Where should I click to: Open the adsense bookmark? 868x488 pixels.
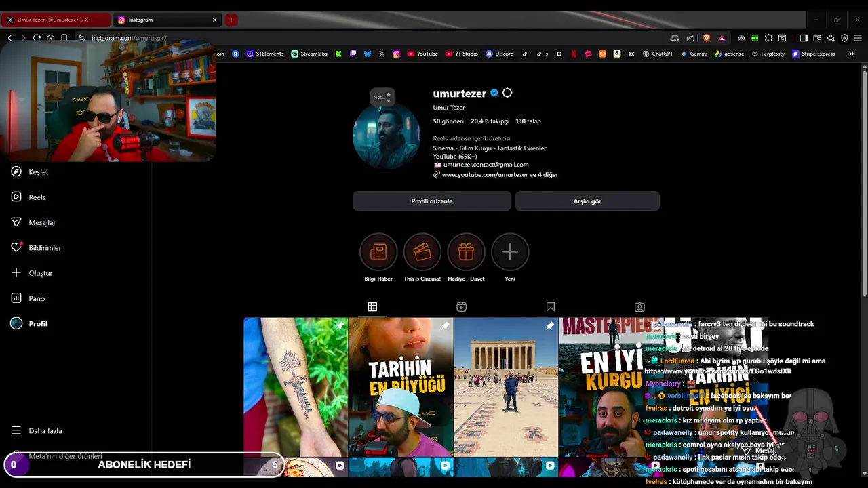click(730, 54)
